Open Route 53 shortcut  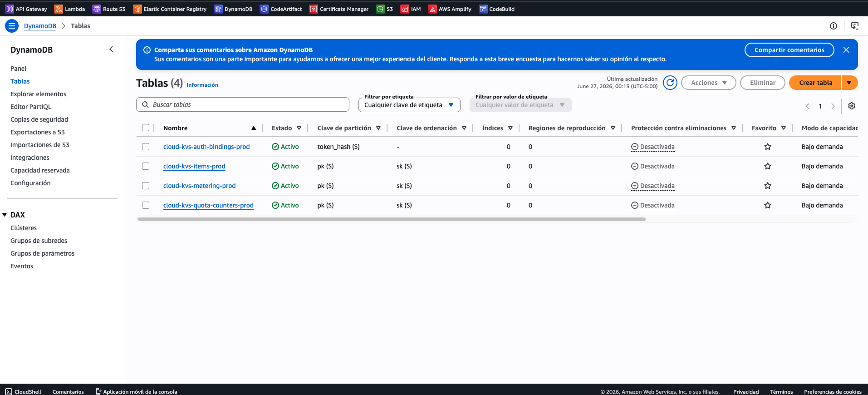(109, 9)
